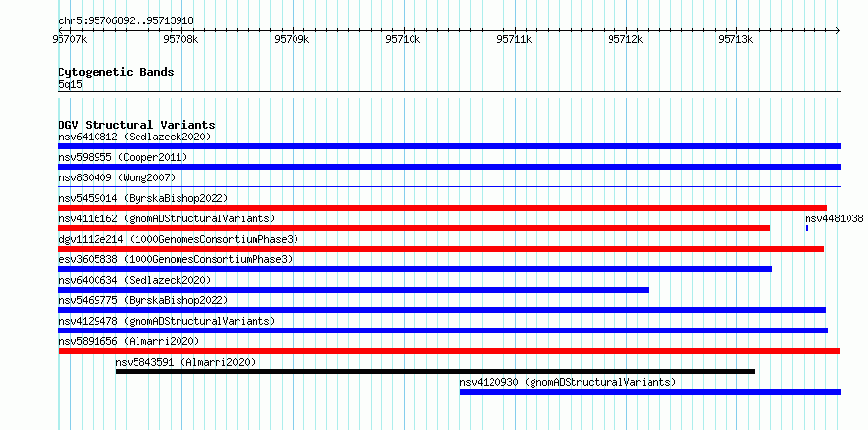This screenshot has height=430, width=868.
Task: Click the 95713k ruler label
Action: pyautogui.click(x=735, y=39)
